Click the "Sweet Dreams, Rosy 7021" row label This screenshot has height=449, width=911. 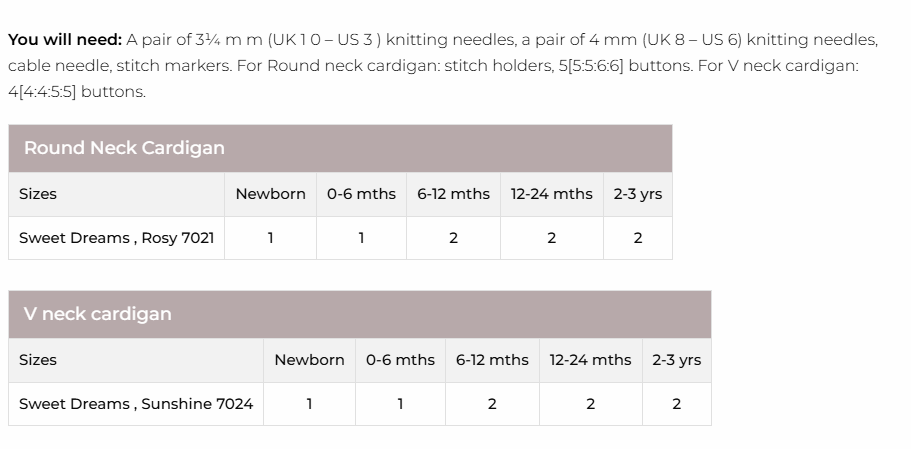point(116,238)
